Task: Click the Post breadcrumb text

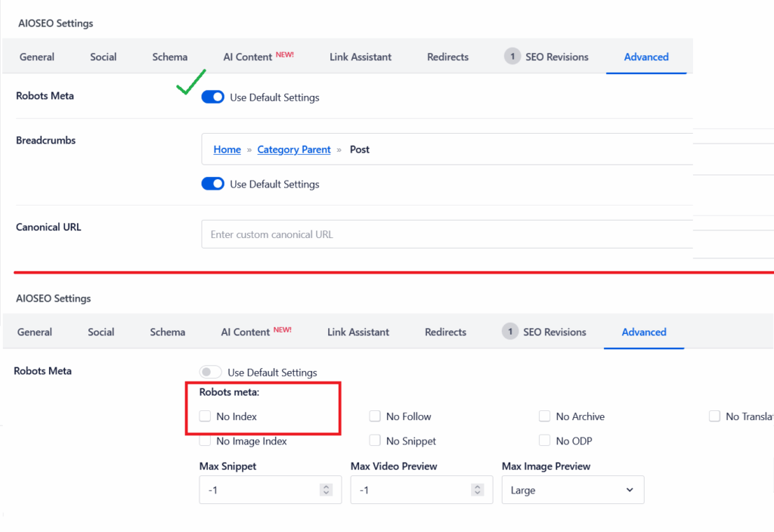Action: point(359,150)
